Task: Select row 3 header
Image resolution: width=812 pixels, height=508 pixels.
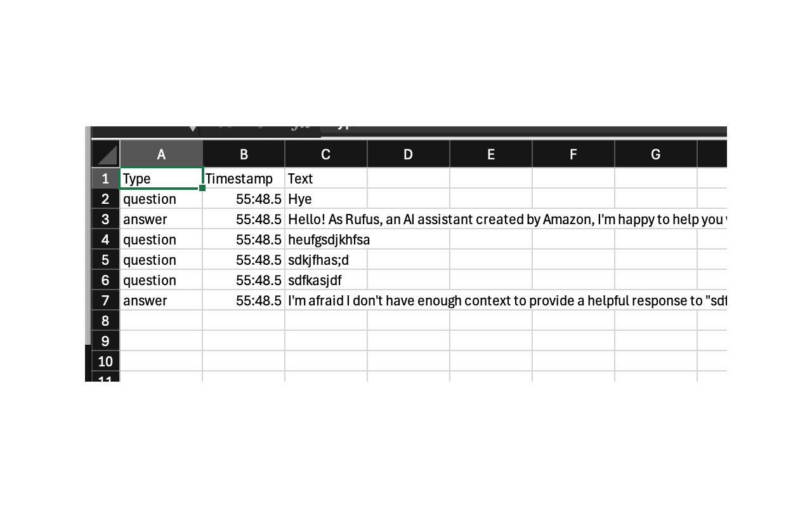Action: click(106, 219)
